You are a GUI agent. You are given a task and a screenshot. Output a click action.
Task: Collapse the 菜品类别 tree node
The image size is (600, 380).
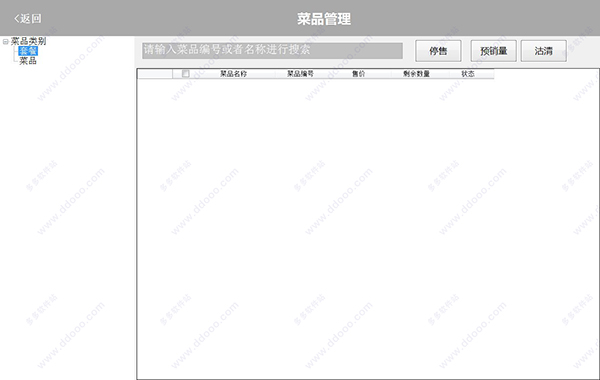coord(5,41)
